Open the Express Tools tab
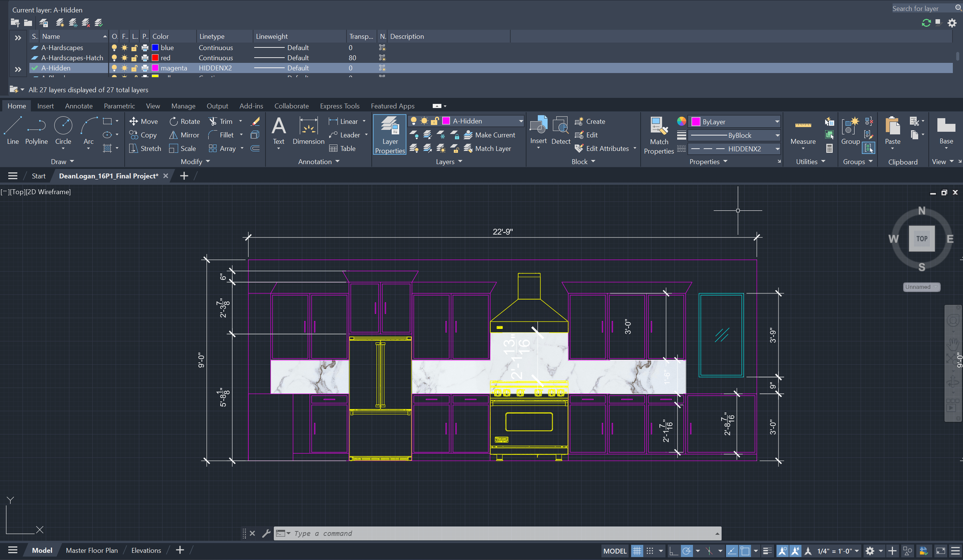Screen dimensions: 963x560 point(339,106)
